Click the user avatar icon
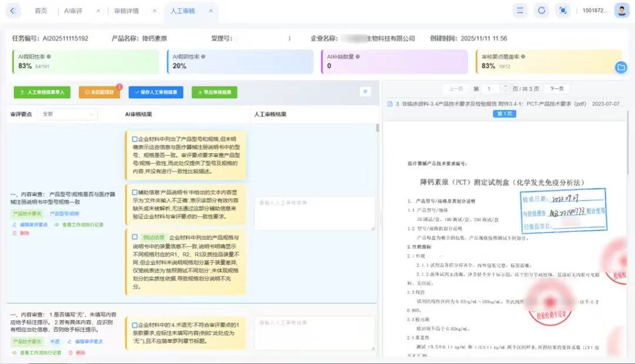The height and width of the screenshot is (364, 635). click(x=621, y=11)
